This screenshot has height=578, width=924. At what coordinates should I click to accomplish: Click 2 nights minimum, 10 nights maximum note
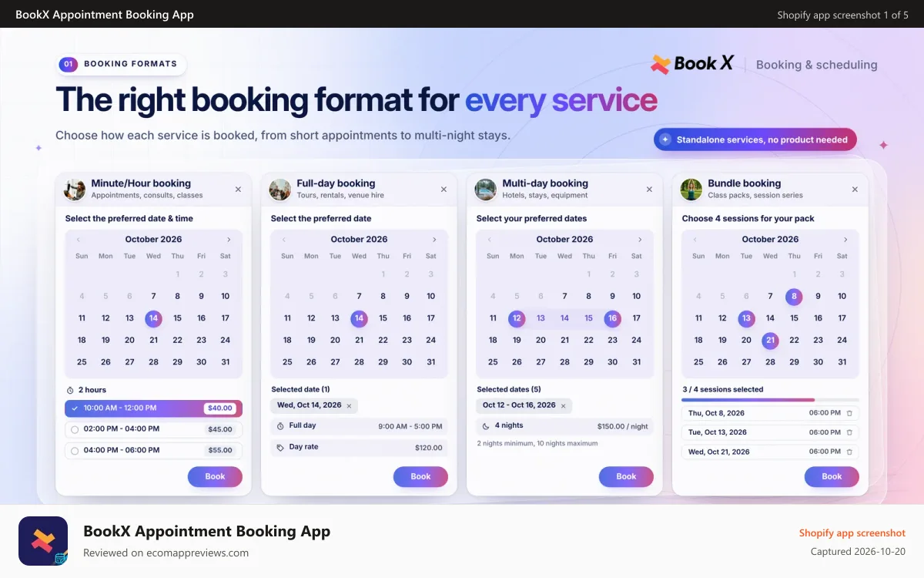(x=537, y=443)
